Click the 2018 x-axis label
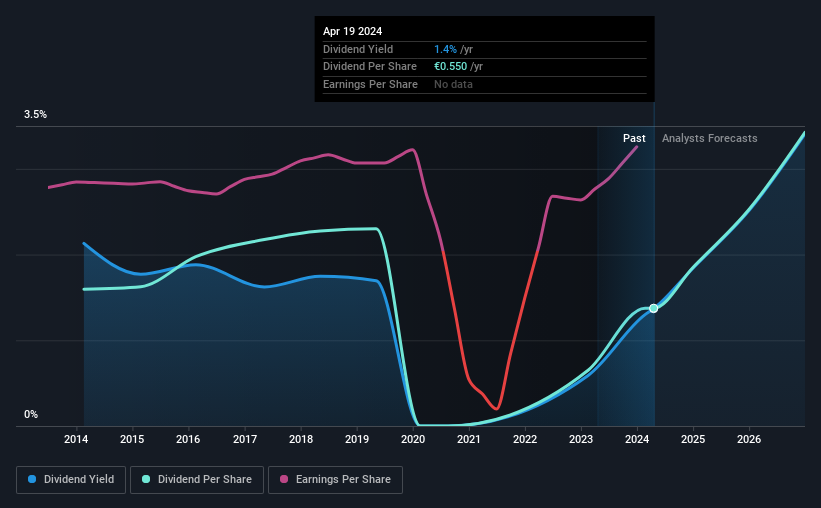This screenshot has width=821, height=508. pos(301,439)
